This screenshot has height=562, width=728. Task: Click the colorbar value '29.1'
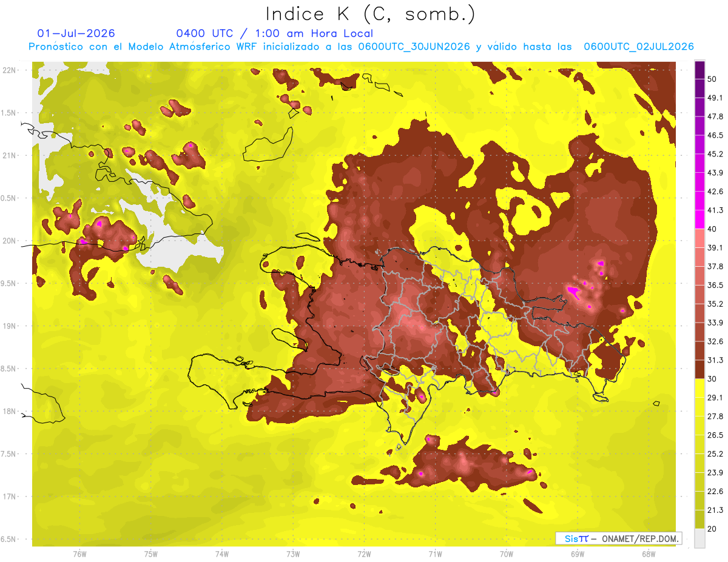pyautogui.click(x=715, y=398)
